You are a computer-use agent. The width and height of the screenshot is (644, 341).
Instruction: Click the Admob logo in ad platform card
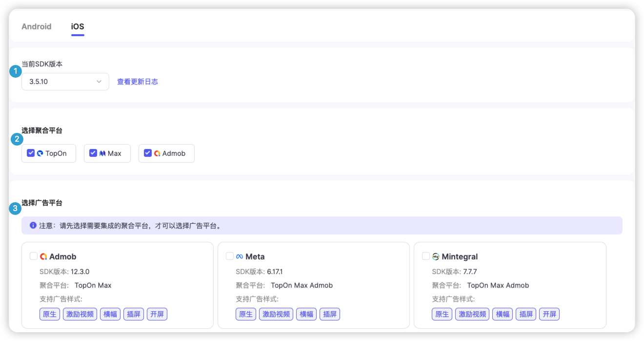43,256
